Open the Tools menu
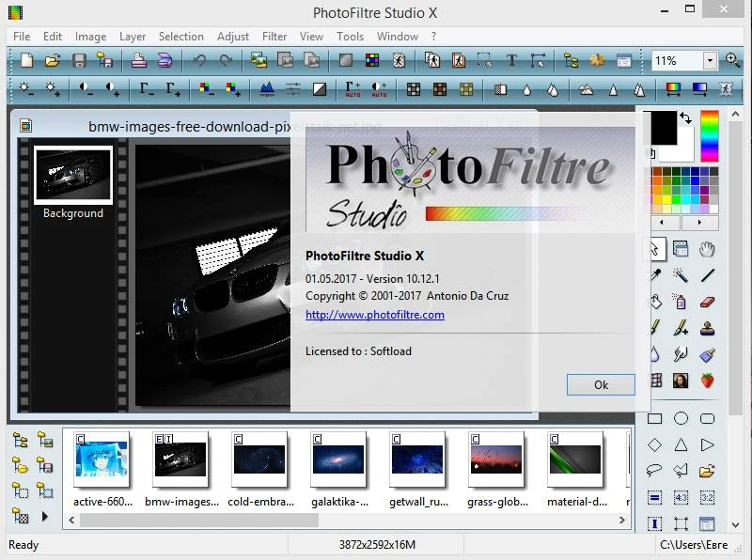The image size is (752, 560). (350, 37)
